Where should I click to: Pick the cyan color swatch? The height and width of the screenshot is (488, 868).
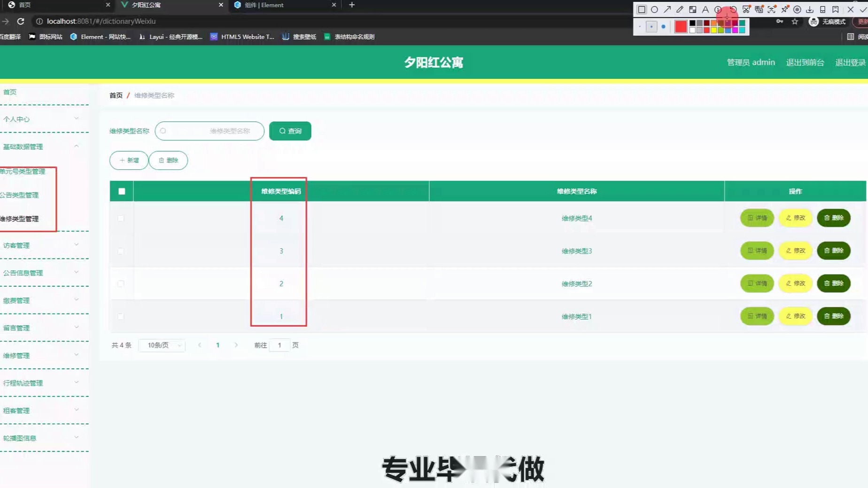click(x=742, y=30)
